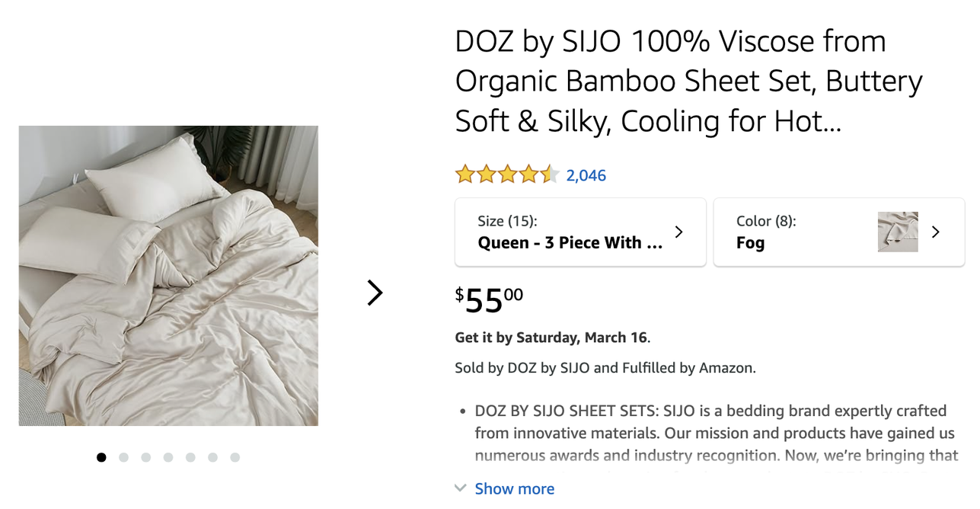The height and width of the screenshot is (509, 980).
Task: Go to the last carousel dot
Action: [235, 457]
